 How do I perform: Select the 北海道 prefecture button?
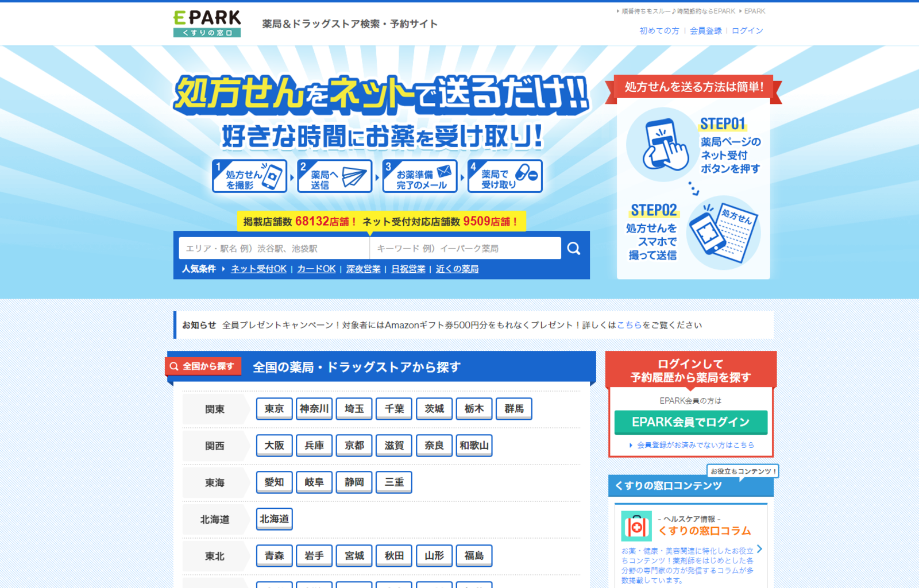point(275,519)
